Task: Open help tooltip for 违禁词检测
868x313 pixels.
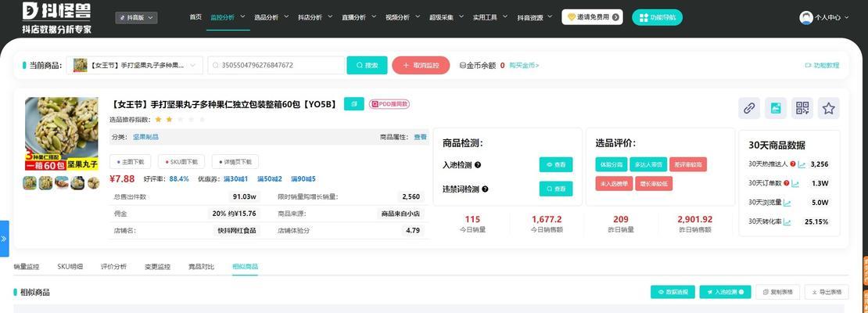Action: click(x=485, y=189)
